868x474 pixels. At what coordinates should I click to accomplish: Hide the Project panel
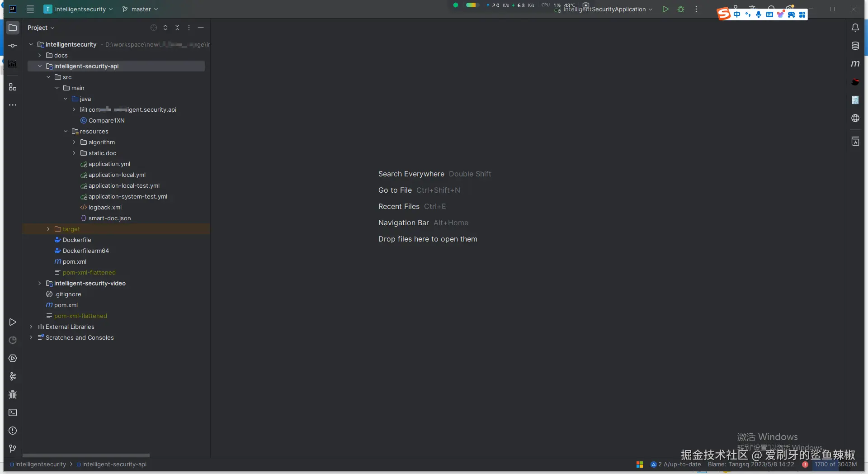(201, 28)
